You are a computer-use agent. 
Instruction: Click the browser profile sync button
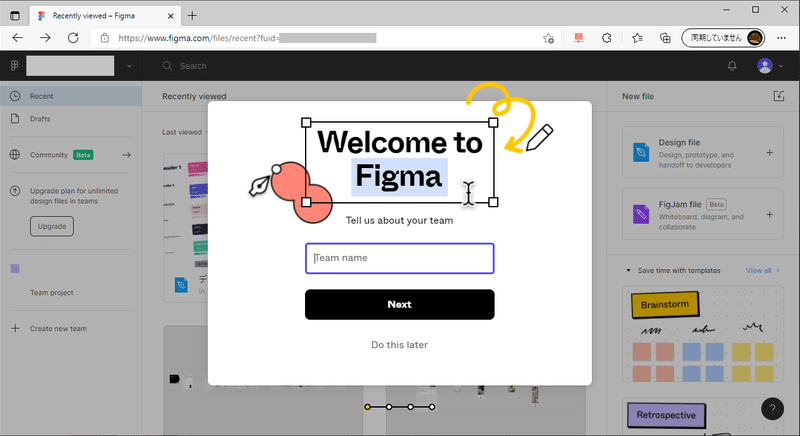coord(723,38)
